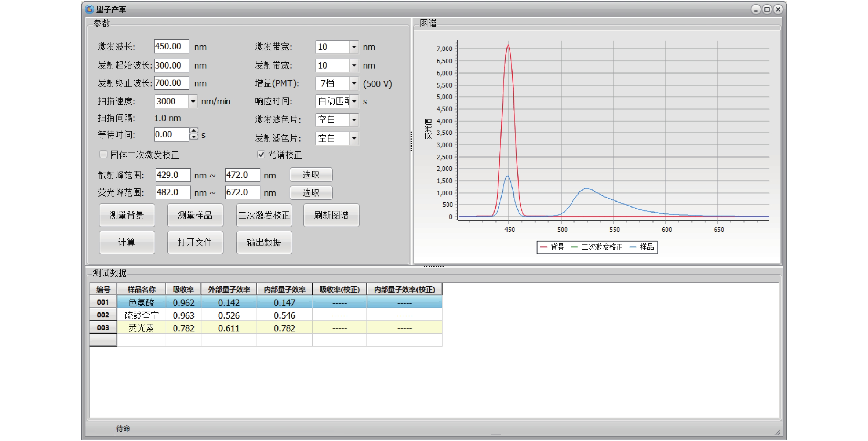The width and height of the screenshot is (868, 441).
Task: Minimize the 量子产率 window
Action: (x=756, y=9)
